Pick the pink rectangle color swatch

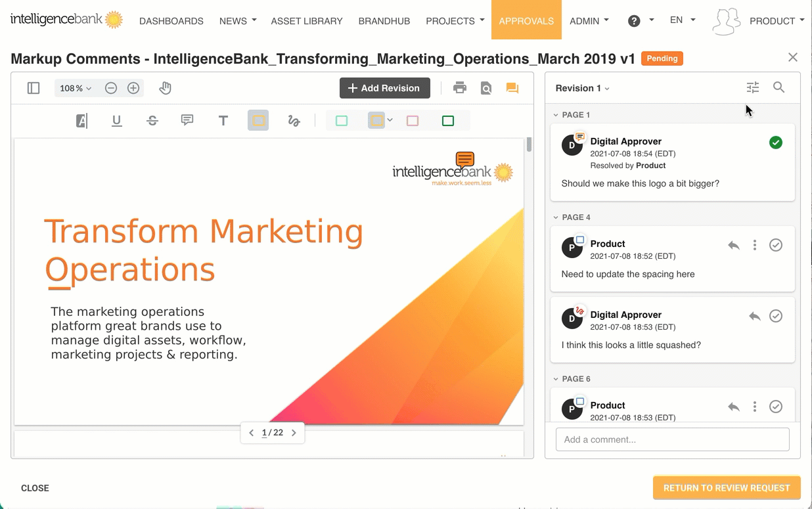(x=413, y=121)
